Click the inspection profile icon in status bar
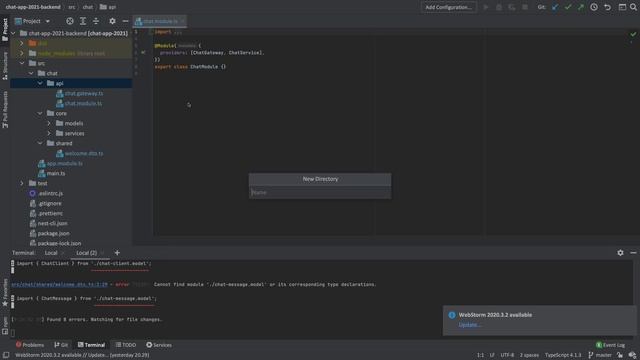The height and width of the screenshot is (360, 640). pyautogui.click(x=632, y=355)
